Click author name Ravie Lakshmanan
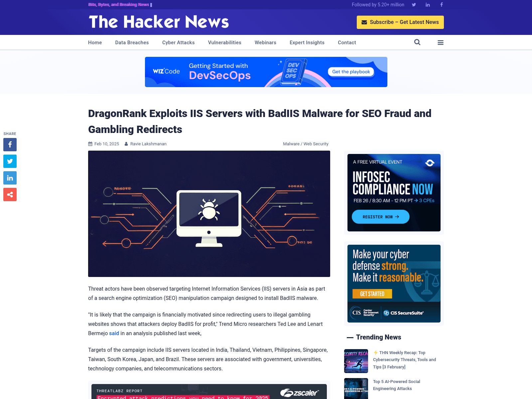 click(148, 144)
